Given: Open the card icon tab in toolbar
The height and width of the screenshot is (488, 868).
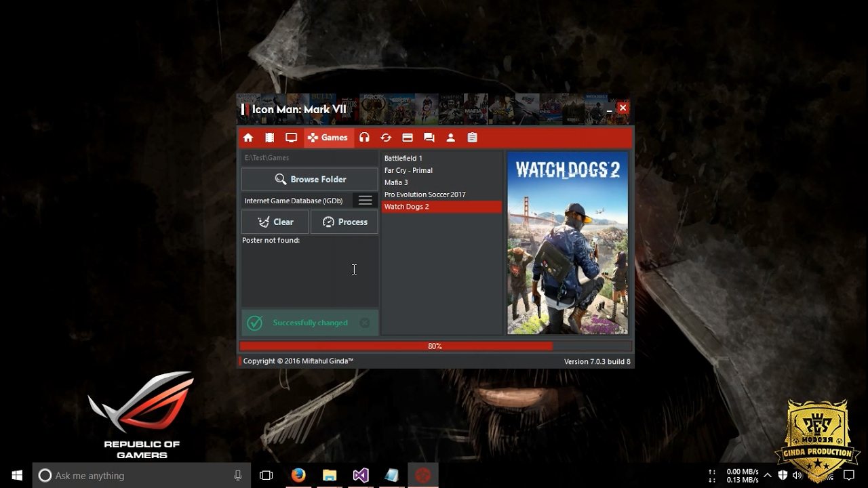Looking at the screenshot, I should (x=408, y=138).
